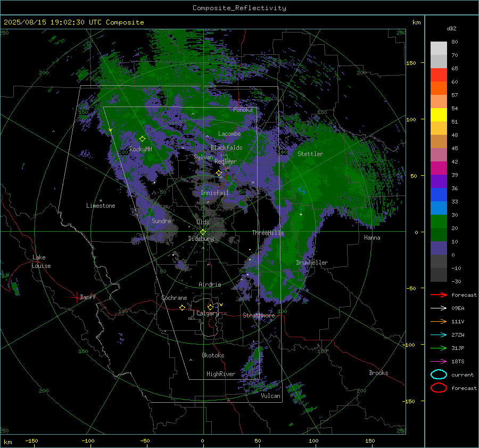
Task: Click the blue 36-33 dBZ swatch
Action: pyautogui.click(x=439, y=195)
